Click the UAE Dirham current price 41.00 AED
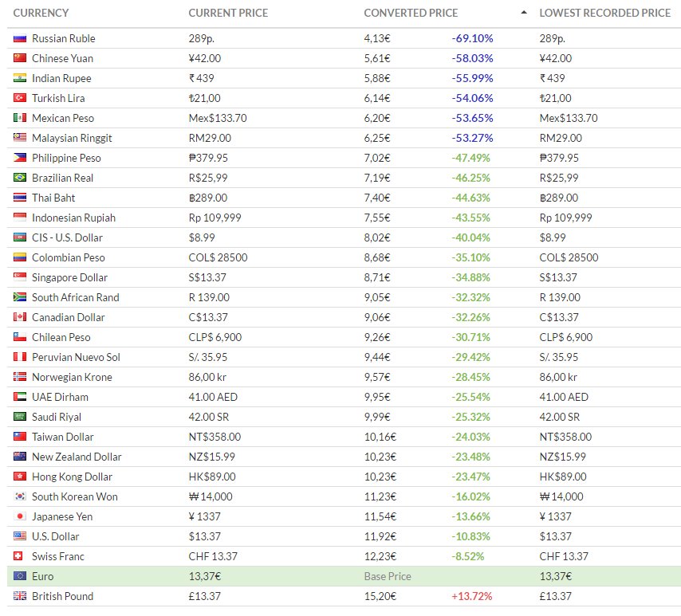The image size is (681, 616). [x=213, y=397]
